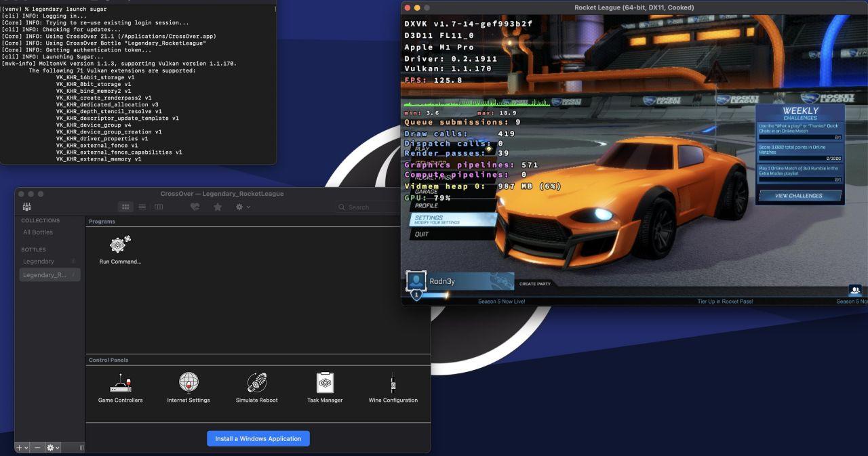This screenshot has width=868, height=456.
Task: Click the player level 1 shield badge
Action: tap(416, 295)
